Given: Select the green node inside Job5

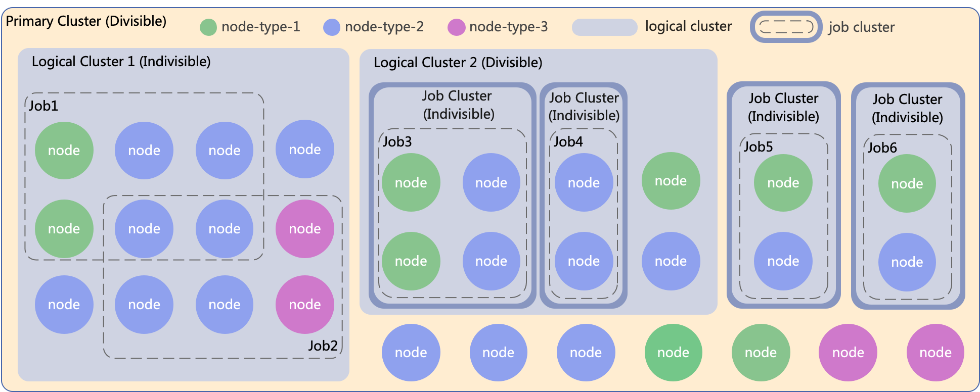Looking at the screenshot, I should (783, 183).
